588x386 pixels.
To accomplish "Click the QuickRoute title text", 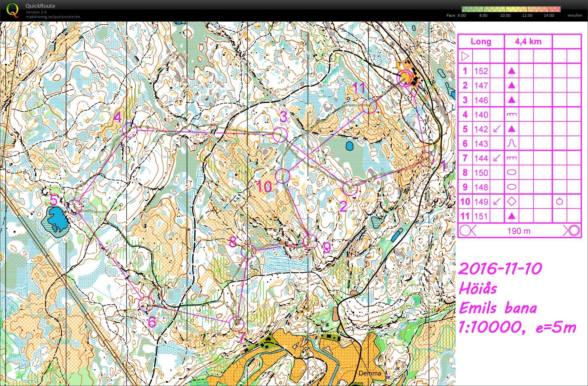I will [x=40, y=6].
